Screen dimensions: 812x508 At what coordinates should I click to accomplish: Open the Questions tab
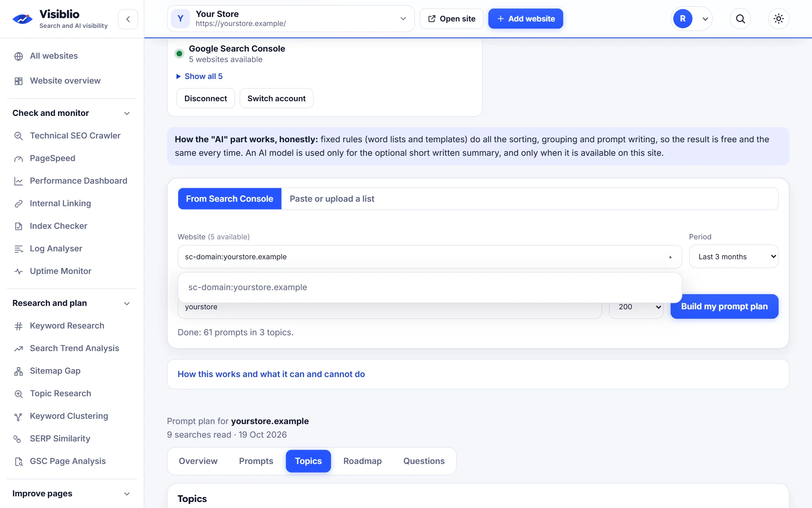(424, 461)
